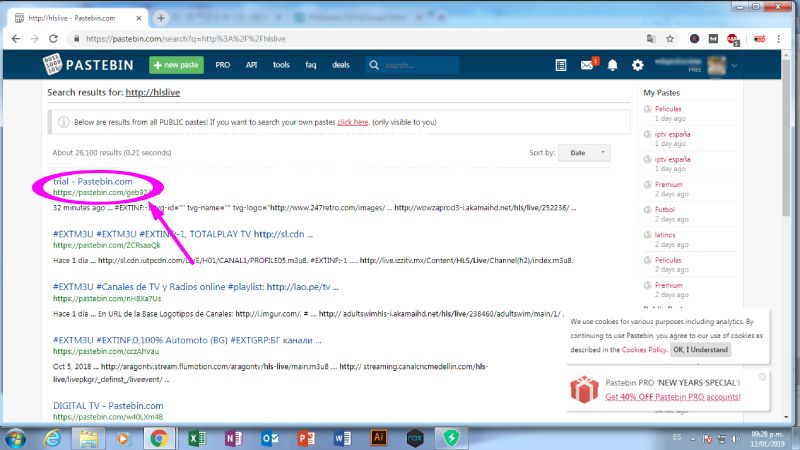Launch Internet Explorer from taskbar
The height and width of the screenshot is (450, 800).
coord(53,438)
